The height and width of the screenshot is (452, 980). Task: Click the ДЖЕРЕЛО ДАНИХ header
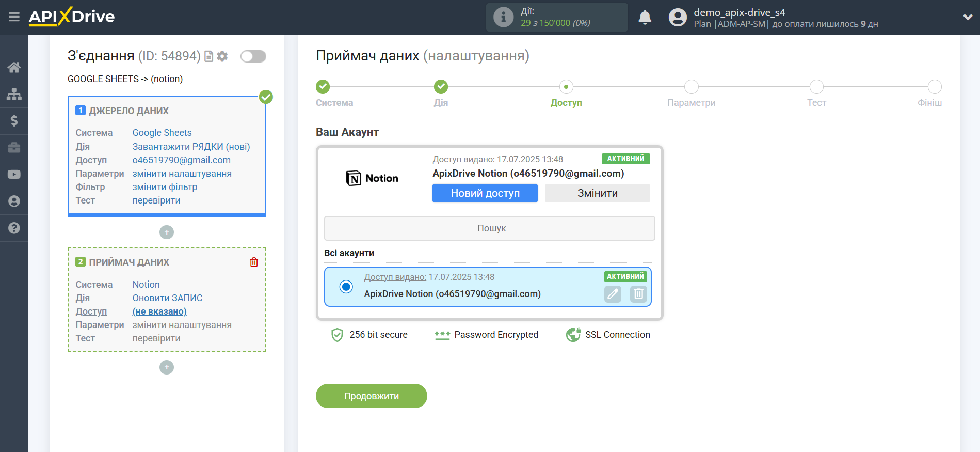click(x=129, y=111)
